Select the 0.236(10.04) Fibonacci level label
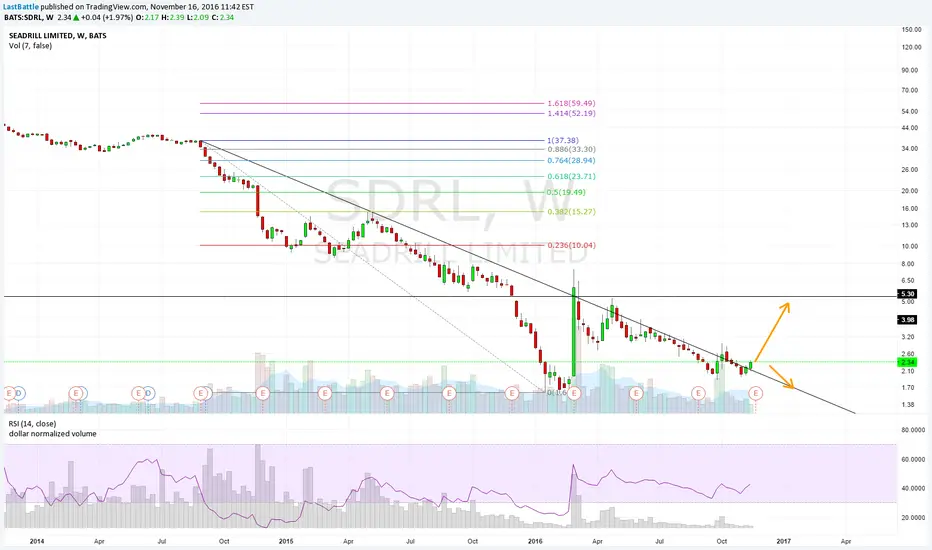The width and height of the screenshot is (932, 550). (571, 246)
